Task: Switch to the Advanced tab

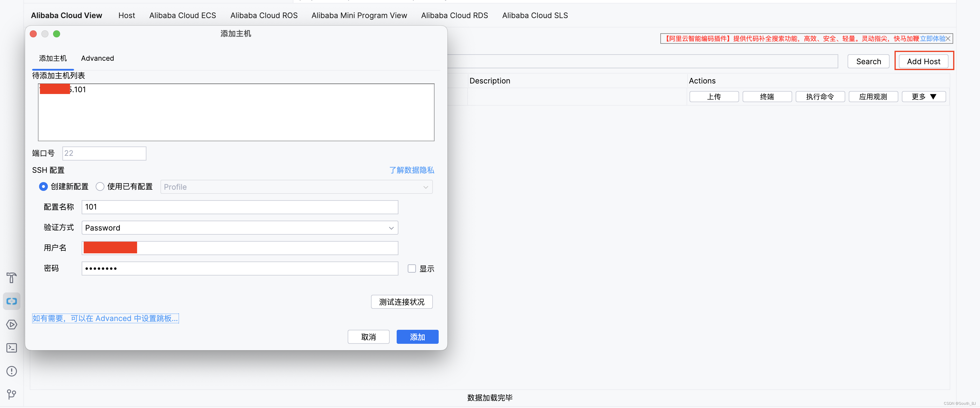Action: [x=97, y=57]
